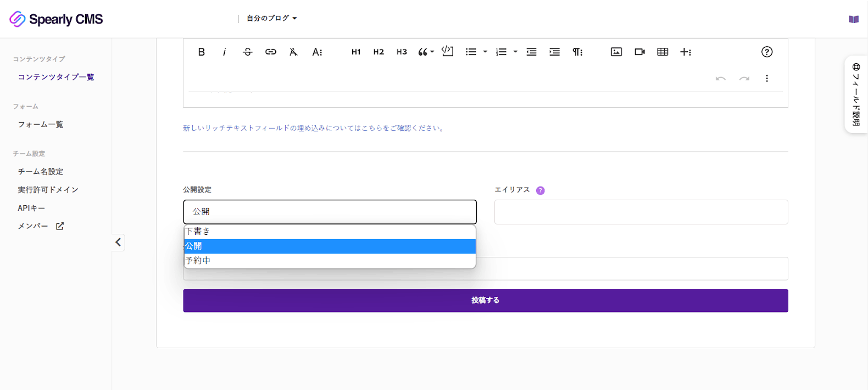Select 予約中 from the dropdown list
This screenshot has height=390, width=868.
click(x=330, y=260)
